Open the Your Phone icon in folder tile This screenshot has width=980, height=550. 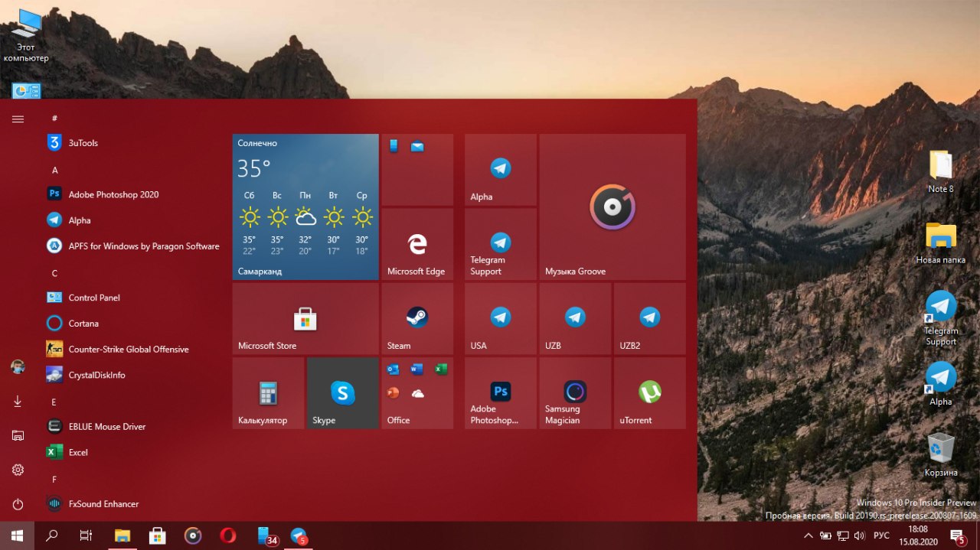393,146
